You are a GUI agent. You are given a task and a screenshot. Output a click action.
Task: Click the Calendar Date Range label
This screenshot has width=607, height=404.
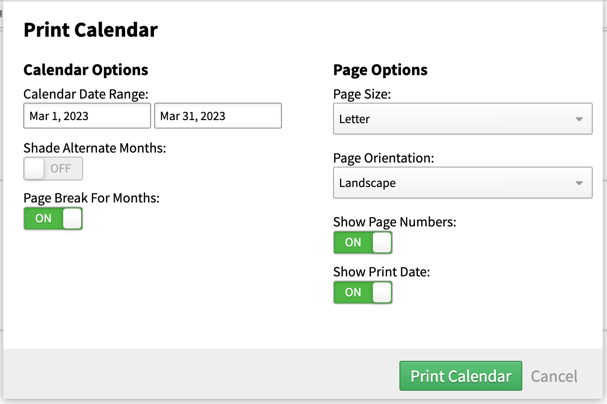coord(85,94)
